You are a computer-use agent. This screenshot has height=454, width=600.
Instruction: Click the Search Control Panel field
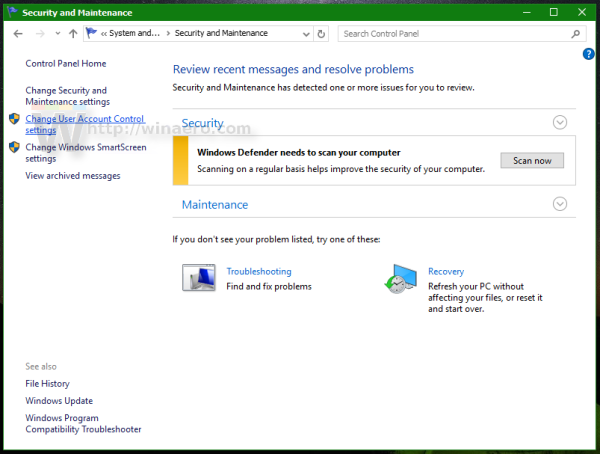tap(461, 34)
